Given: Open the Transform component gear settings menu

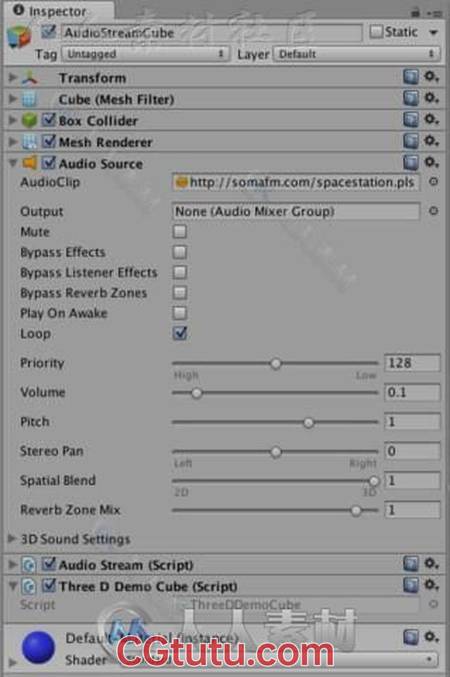Looking at the screenshot, I should pyautogui.click(x=431, y=77).
